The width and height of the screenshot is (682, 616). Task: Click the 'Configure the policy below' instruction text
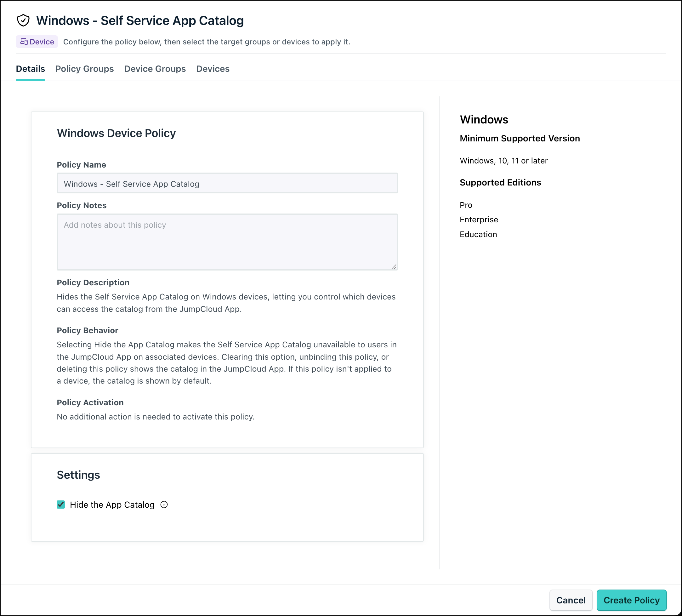207,42
